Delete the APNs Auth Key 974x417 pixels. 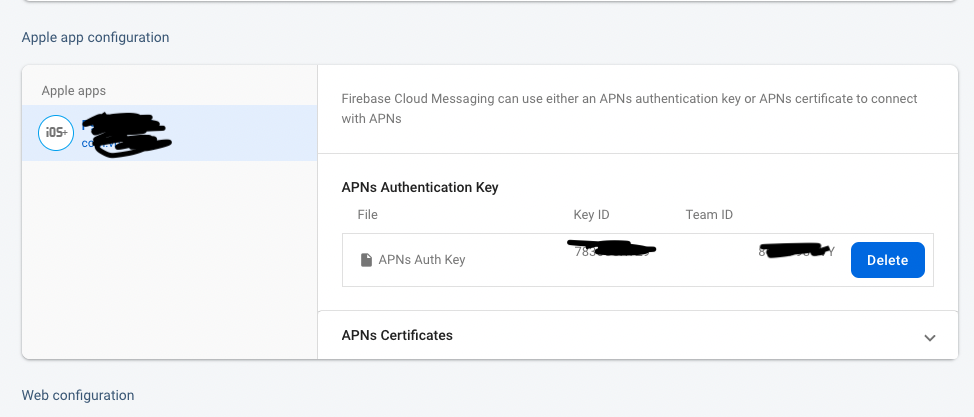coord(887,260)
